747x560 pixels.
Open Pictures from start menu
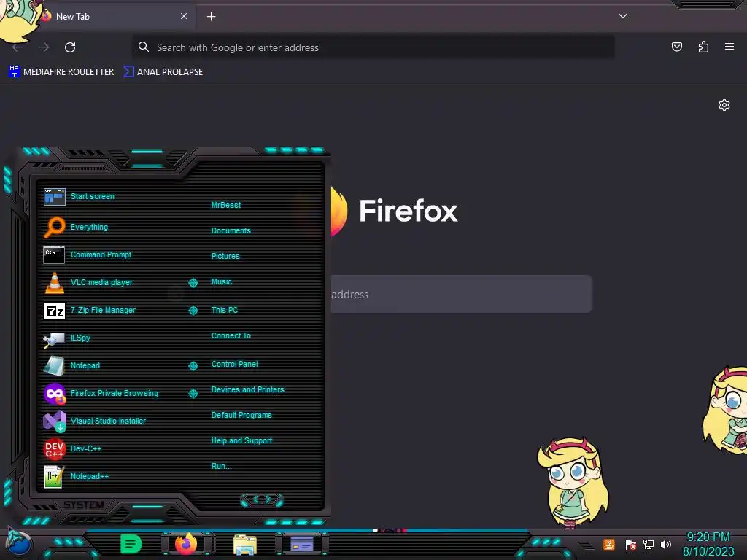(225, 256)
